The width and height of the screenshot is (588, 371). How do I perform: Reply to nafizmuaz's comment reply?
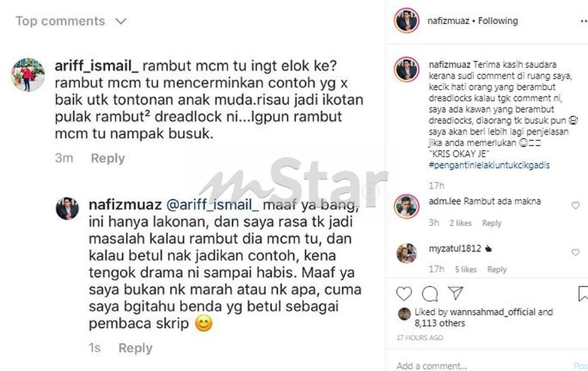[x=135, y=348]
